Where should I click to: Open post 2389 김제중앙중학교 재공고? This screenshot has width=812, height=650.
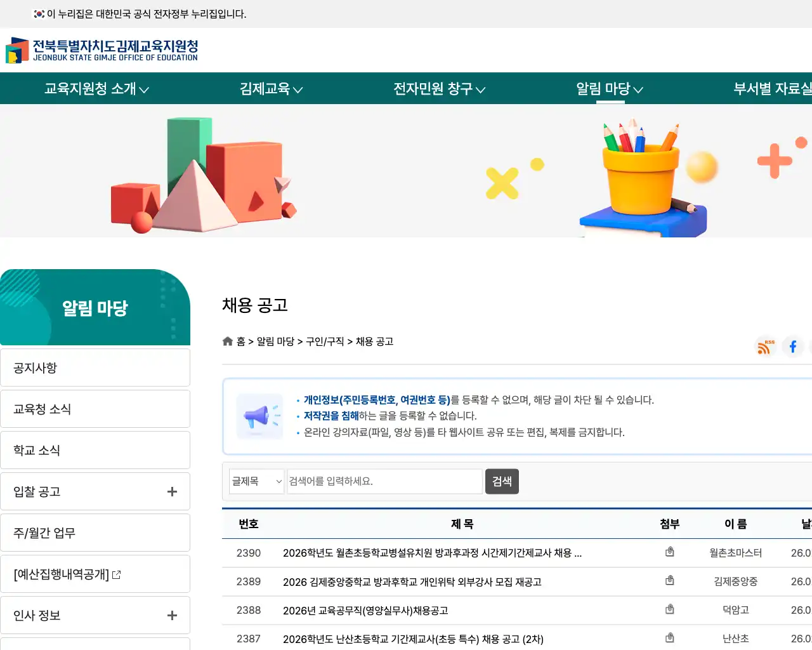click(x=412, y=581)
